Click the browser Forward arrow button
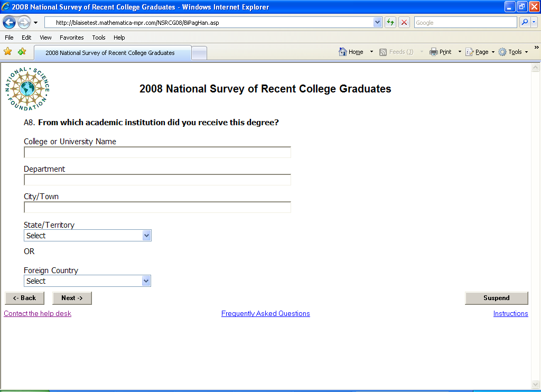The height and width of the screenshot is (392, 541). (24, 23)
